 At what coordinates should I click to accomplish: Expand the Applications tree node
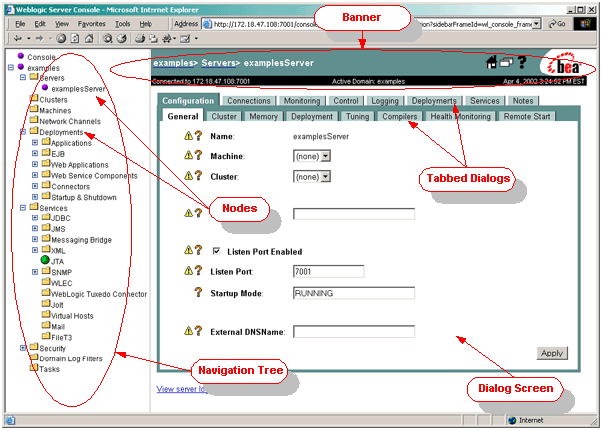pyautogui.click(x=35, y=142)
